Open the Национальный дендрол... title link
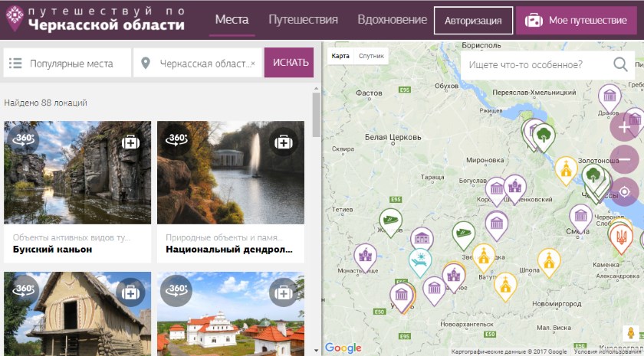The image size is (644, 356). coord(229,250)
